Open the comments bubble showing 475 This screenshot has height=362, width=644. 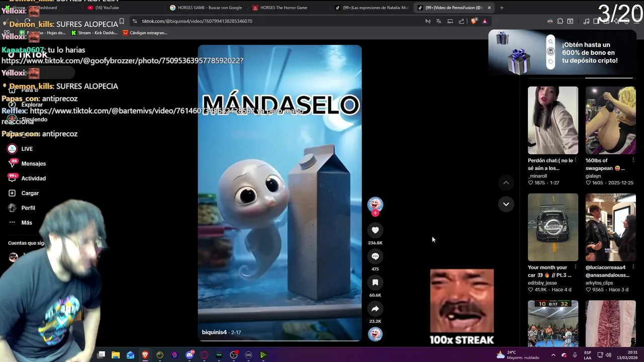click(375, 256)
